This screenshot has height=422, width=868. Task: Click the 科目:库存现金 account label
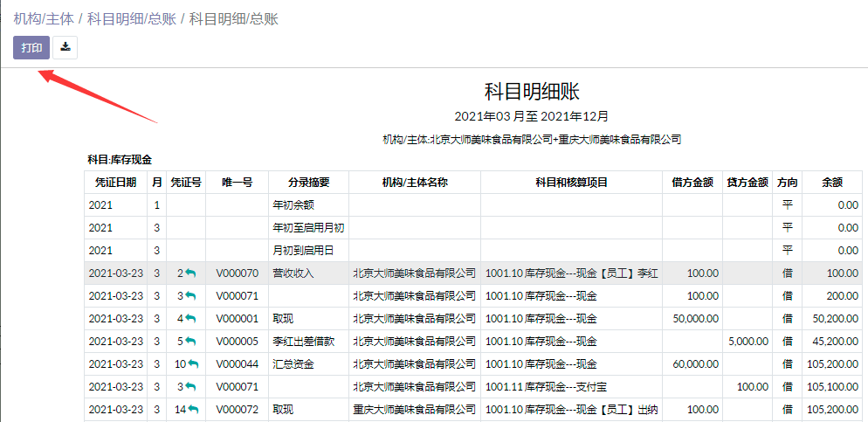pos(120,160)
